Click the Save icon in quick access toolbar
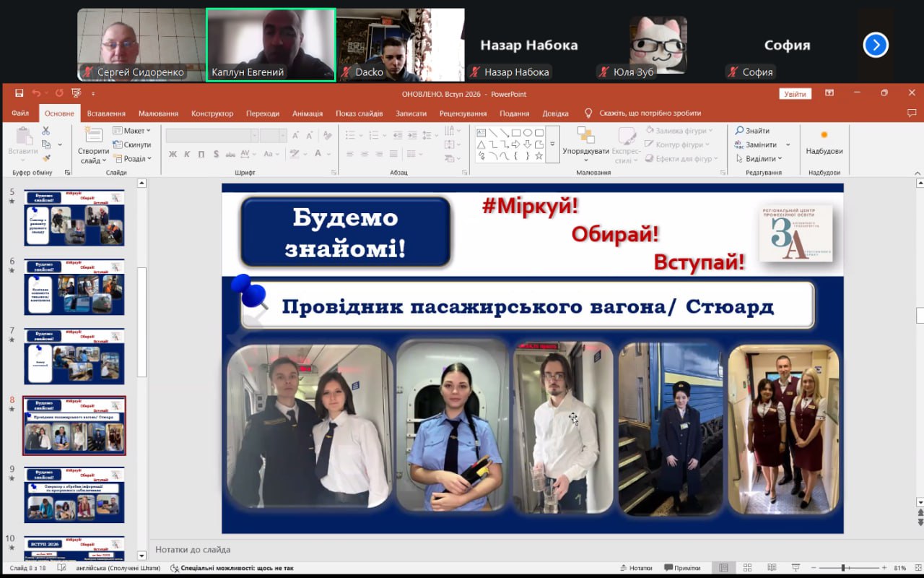 click(x=19, y=93)
